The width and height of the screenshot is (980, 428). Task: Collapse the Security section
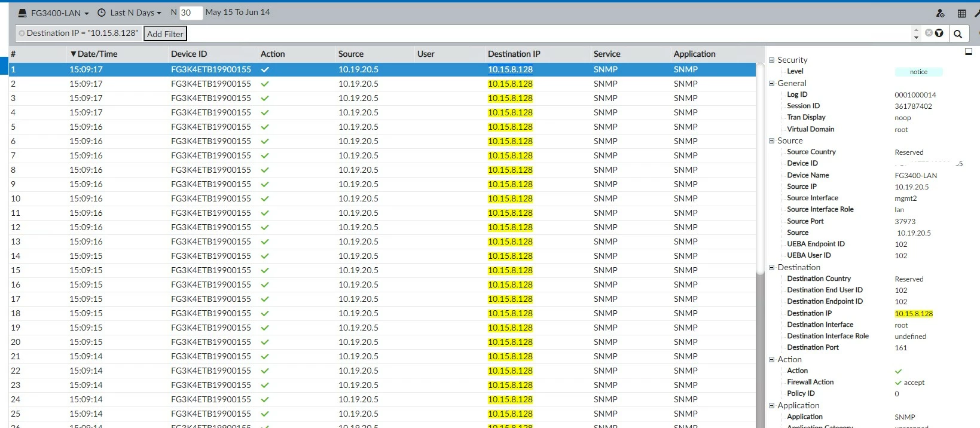tap(771, 60)
